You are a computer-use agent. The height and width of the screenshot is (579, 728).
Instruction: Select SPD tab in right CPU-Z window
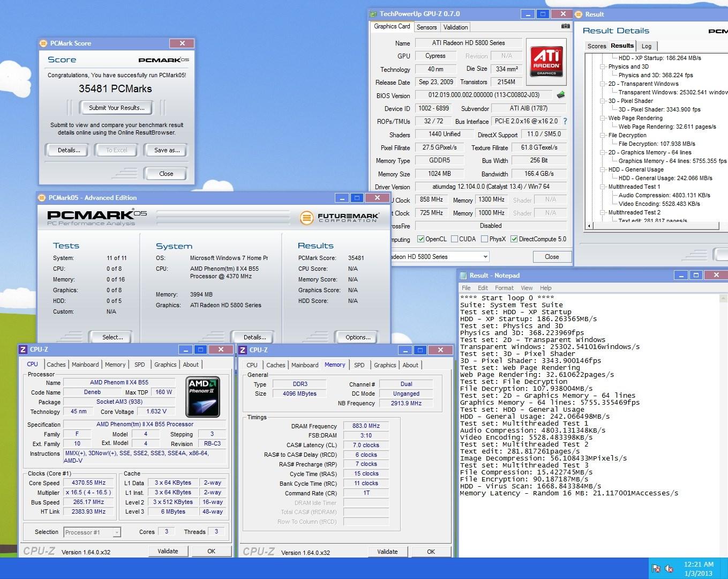[x=359, y=365]
